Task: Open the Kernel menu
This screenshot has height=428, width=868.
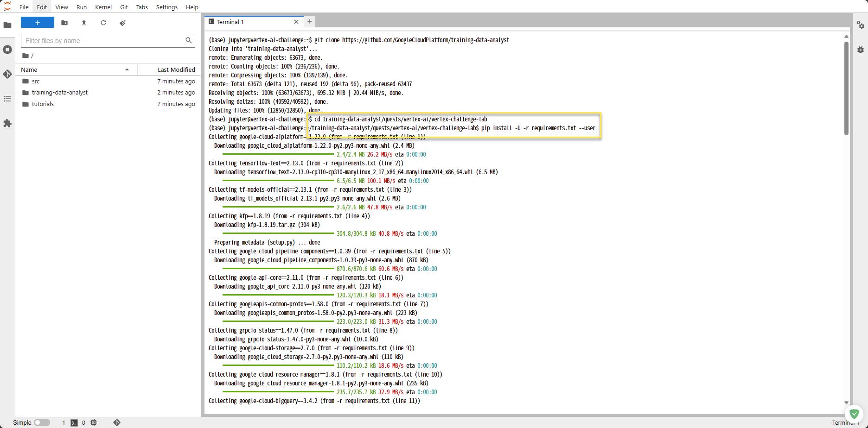Action: click(x=103, y=7)
